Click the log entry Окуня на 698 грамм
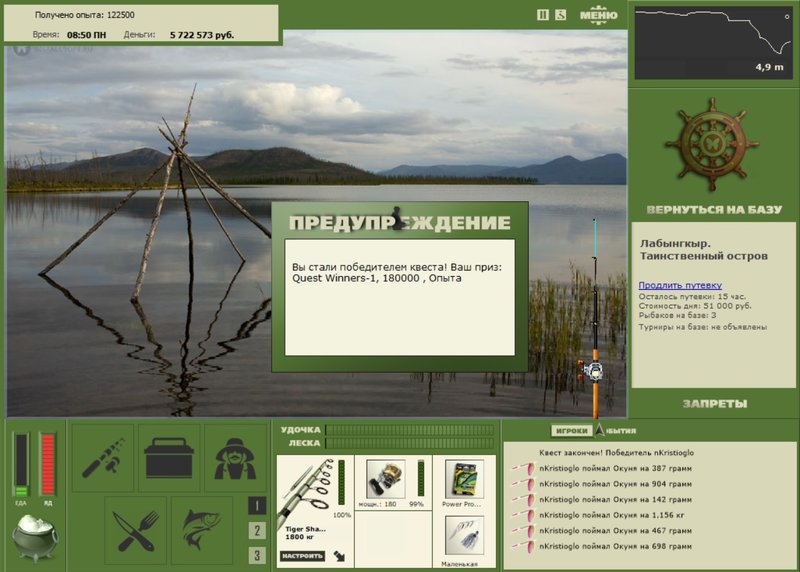800x572 pixels. click(615, 546)
